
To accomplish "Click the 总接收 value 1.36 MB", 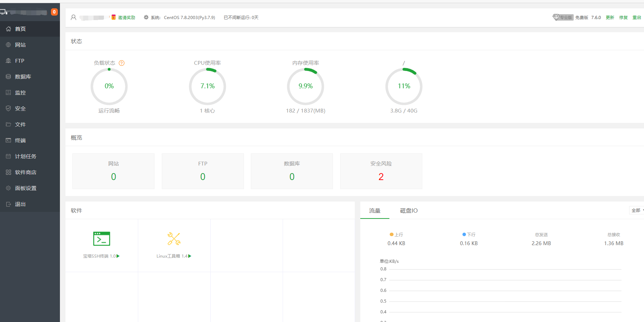I will pos(614,243).
